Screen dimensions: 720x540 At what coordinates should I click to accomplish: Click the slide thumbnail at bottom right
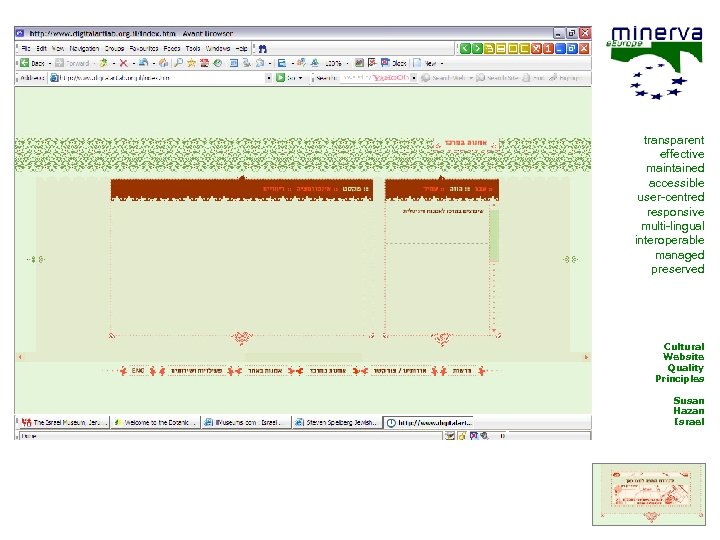click(x=649, y=494)
